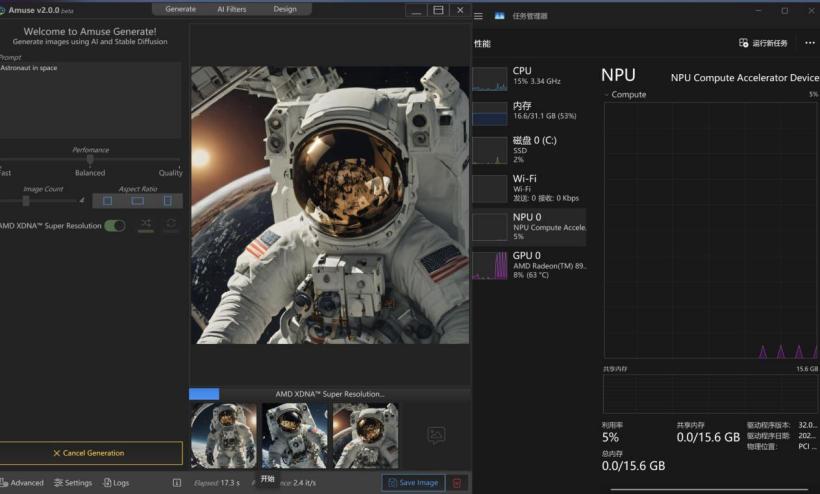Image resolution: width=820 pixels, height=494 pixels.
Task: Adjust the Image Count slider handle
Action: (26, 200)
